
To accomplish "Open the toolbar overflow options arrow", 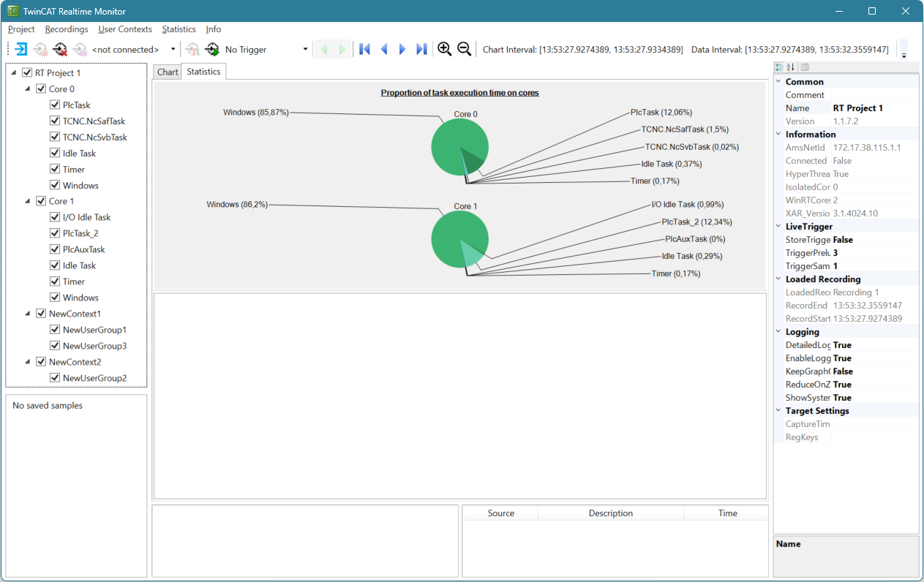I will click(904, 50).
